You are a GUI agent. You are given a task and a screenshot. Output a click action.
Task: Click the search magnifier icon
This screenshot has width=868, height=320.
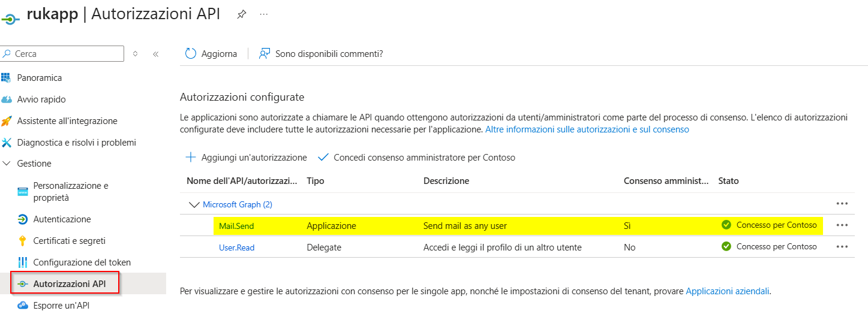tap(7, 53)
